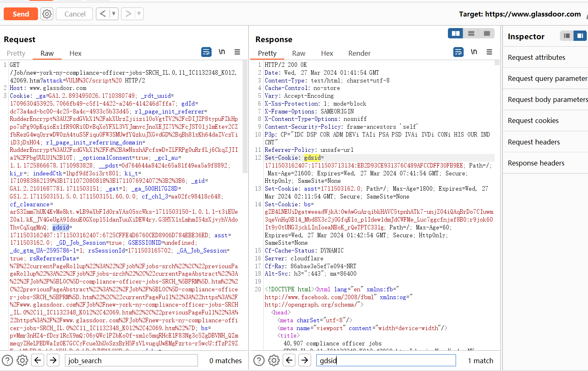Image resolution: width=588 pixels, height=371 pixels.
Task: Click the '0 matches' search result count
Action: 226,361
